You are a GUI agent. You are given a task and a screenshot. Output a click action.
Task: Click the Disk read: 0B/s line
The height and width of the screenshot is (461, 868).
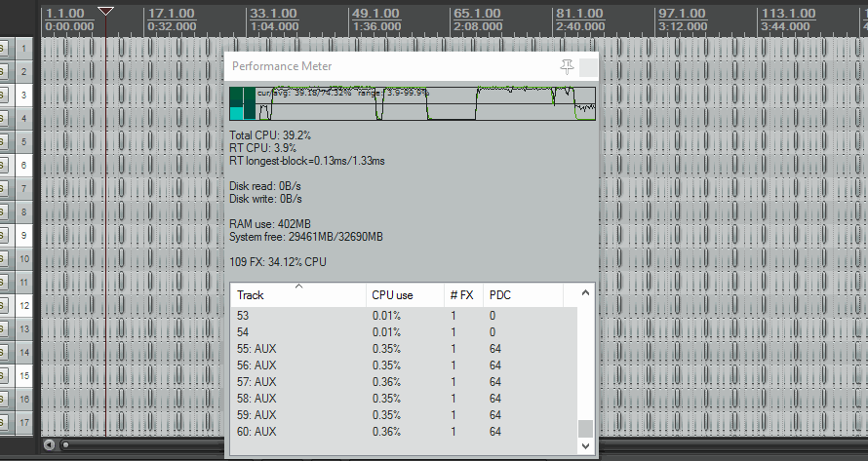[x=265, y=186]
